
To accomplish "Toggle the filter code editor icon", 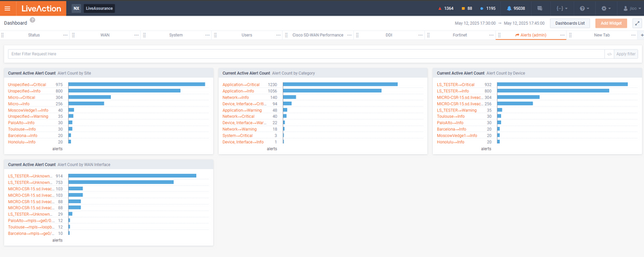I will 609,54.
